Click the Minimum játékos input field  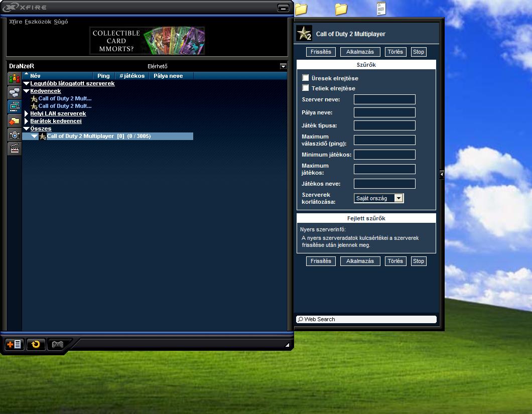(x=384, y=155)
